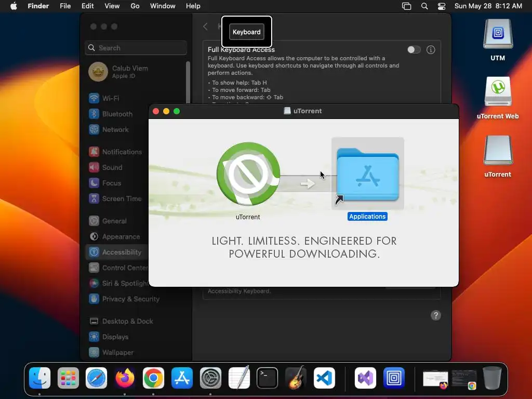Click the uTorrent app icon in the installer

[248, 174]
